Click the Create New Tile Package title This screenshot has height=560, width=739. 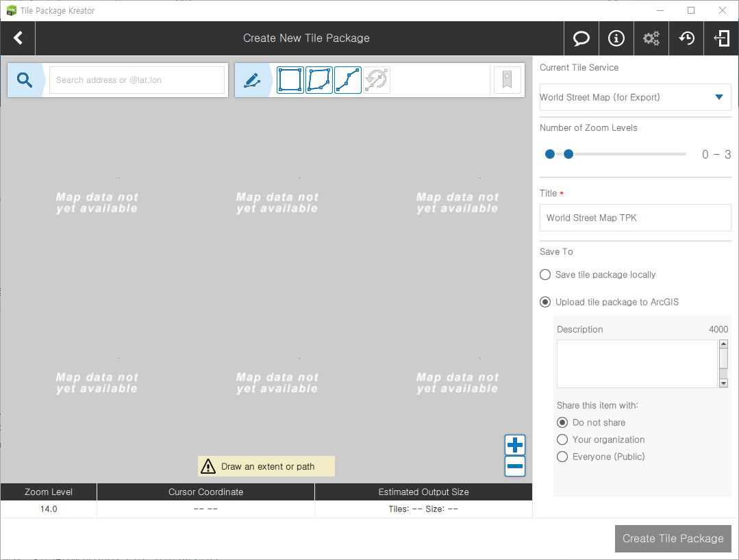pyautogui.click(x=306, y=38)
